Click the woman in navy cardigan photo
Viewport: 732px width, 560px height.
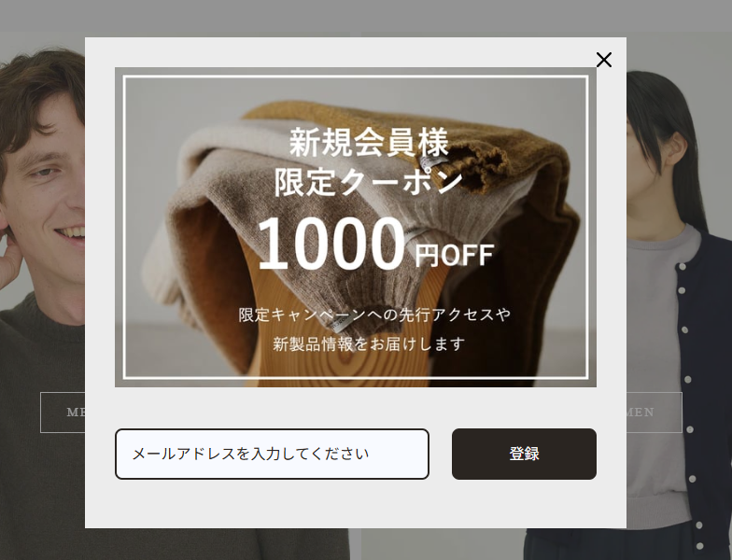coord(677,280)
